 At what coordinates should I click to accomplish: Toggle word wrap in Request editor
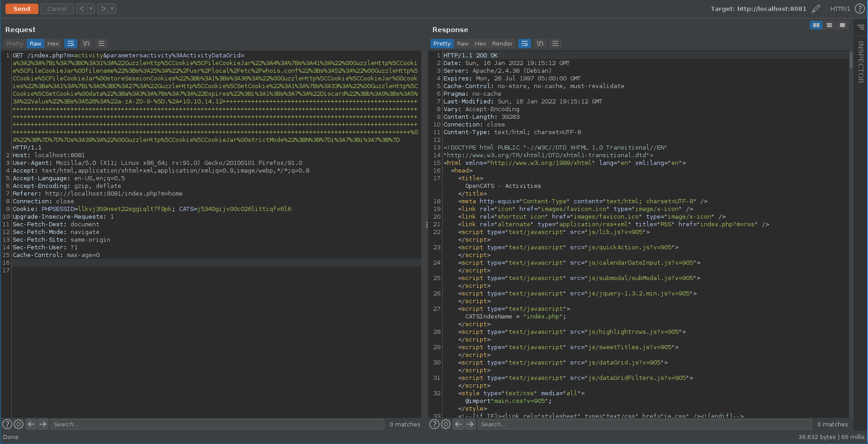[x=71, y=43]
